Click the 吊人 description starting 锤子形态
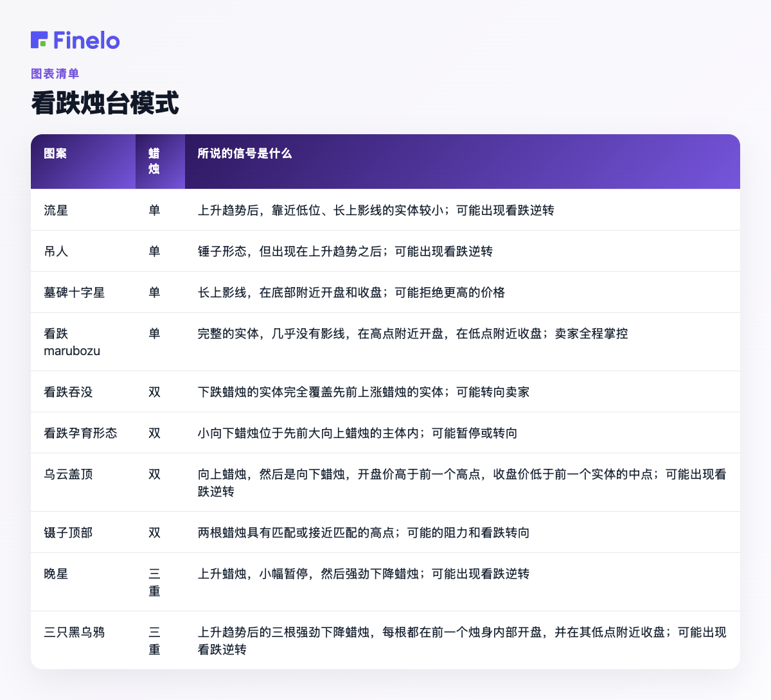Image resolution: width=771 pixels, height=700 pixels. pyautogui.click(x=345, y=251)
